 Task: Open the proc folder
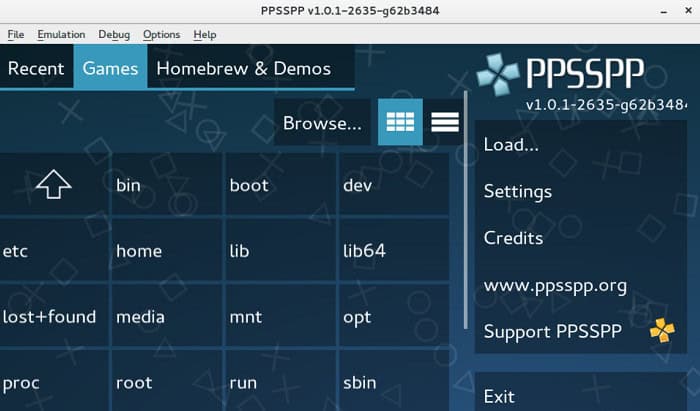54,382
